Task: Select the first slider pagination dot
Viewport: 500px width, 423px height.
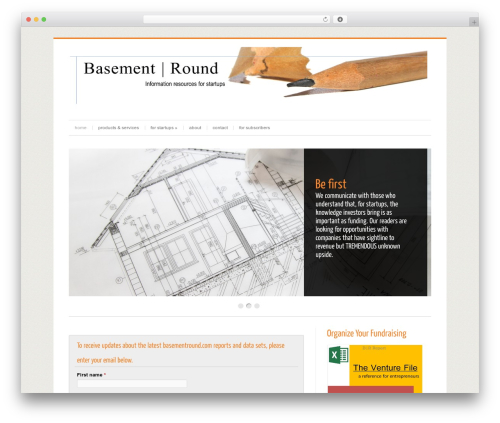Action: pos(241,306)
